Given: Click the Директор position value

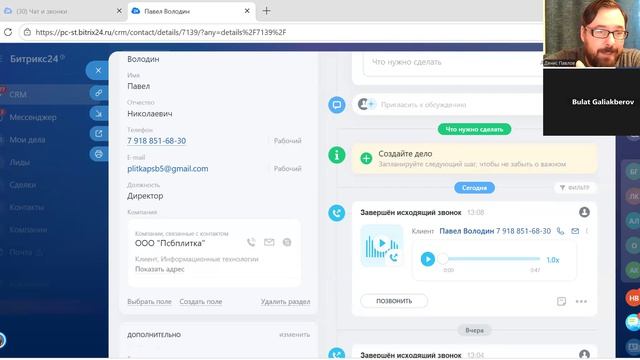Looking at the screenshot, I should (x=145, y=196).
